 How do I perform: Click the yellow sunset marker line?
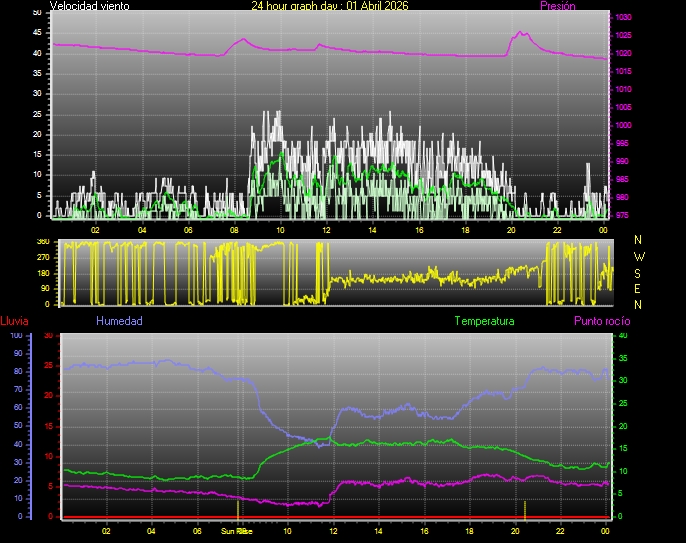pyautogui.click(x=525, y=508)
